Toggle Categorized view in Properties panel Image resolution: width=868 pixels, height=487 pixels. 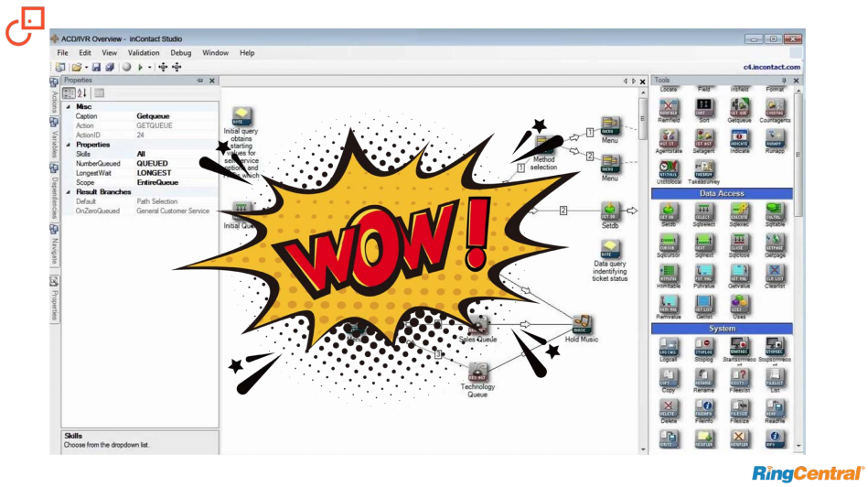click(x=69, y=93)
